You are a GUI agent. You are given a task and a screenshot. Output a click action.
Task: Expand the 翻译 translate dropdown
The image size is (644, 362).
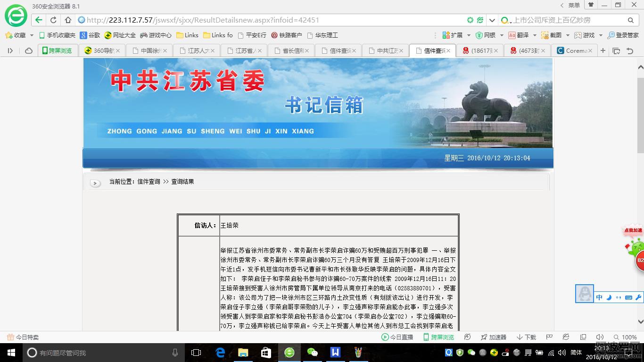534,35
